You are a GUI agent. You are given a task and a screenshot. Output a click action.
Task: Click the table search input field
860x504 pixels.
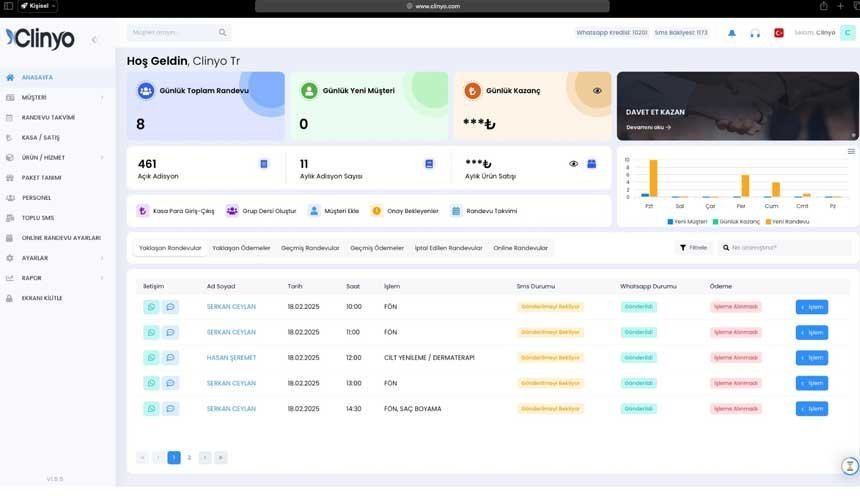[x=787, y=248]
